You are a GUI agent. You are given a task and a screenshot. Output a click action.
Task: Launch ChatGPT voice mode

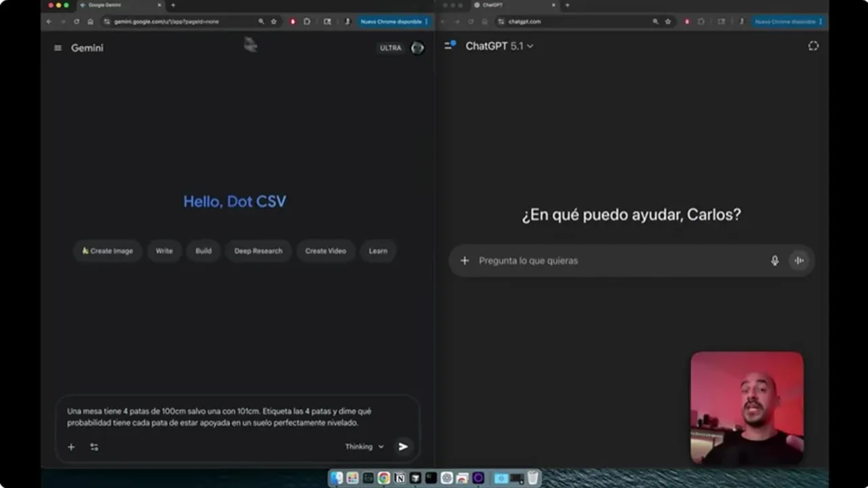coord(800,260)
